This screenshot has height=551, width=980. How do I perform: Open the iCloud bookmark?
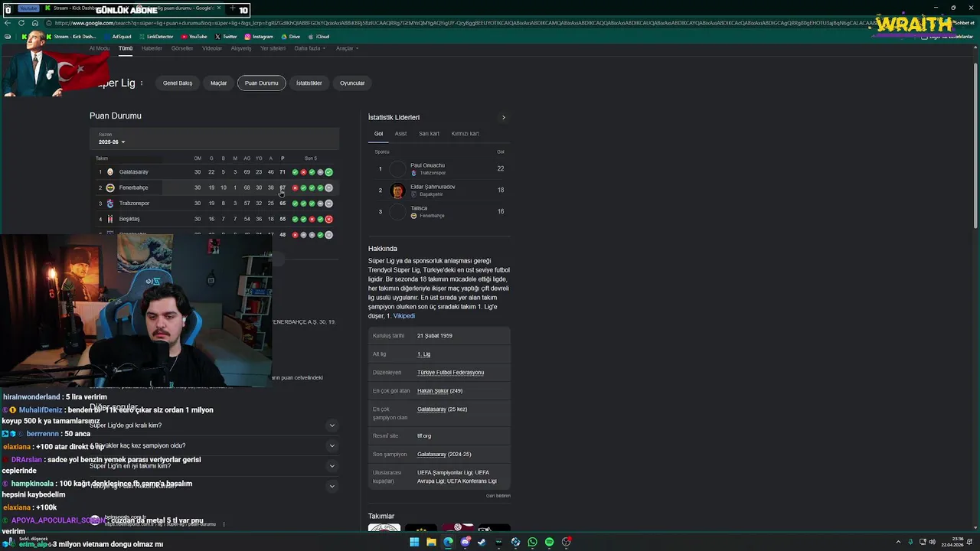[319, 37]
